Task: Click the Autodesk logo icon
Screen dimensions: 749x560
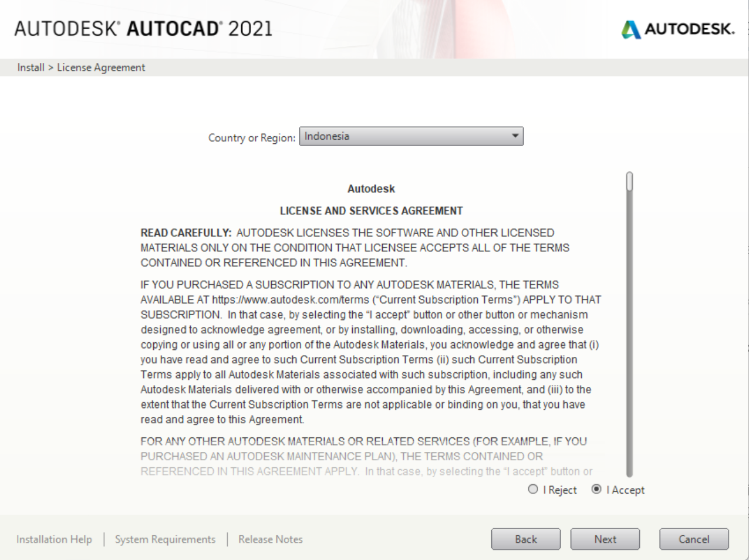Action: pyautogui.click(x=631, y=29)
